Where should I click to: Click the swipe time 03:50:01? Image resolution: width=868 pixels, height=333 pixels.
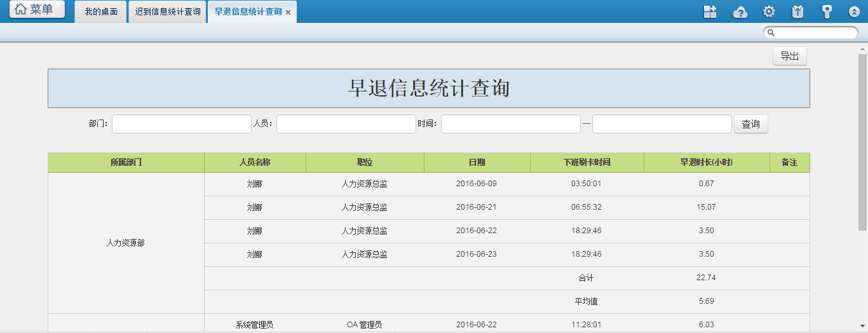[x=587, y=184]
